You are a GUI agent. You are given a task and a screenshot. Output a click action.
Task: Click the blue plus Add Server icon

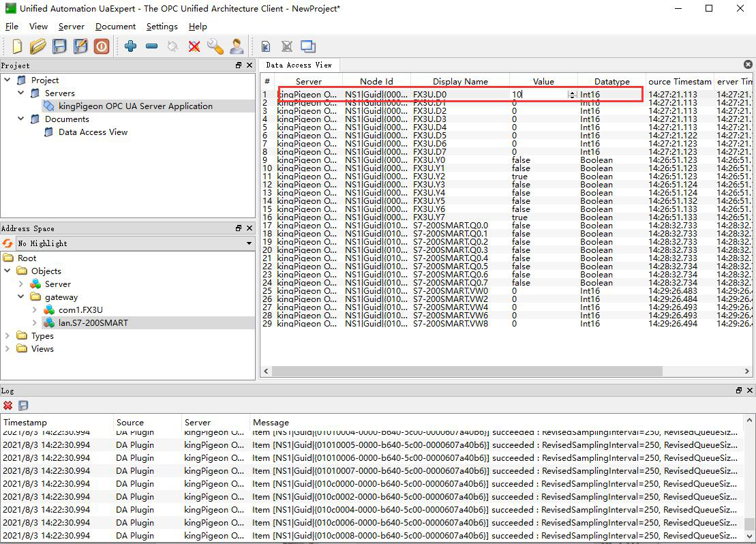130,46
